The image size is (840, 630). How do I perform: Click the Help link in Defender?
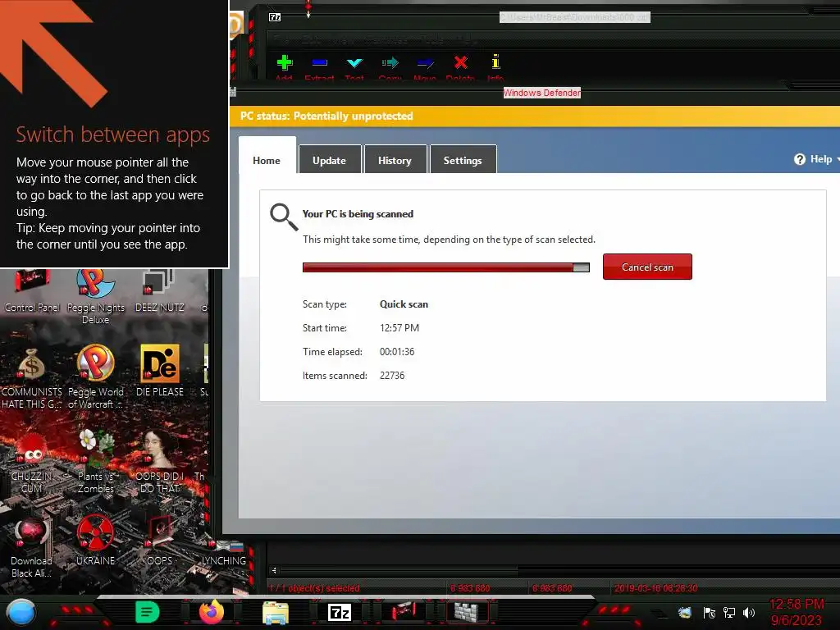820,159
